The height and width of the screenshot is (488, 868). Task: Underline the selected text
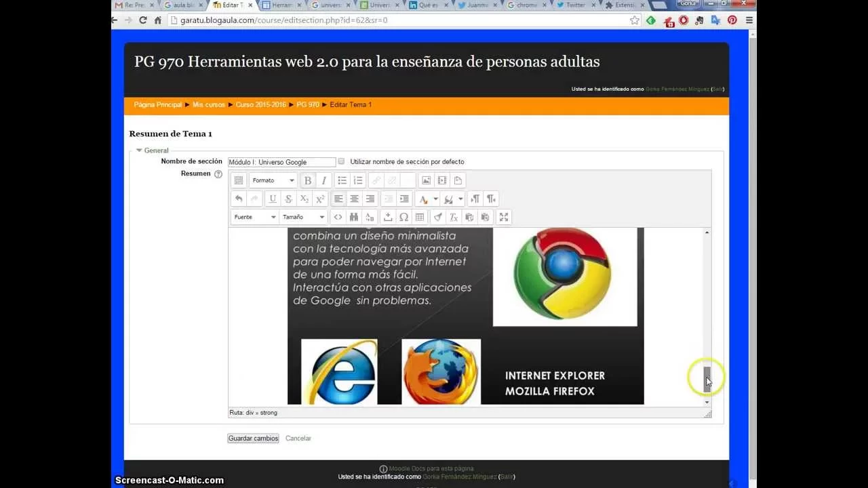tap(273, 199)
